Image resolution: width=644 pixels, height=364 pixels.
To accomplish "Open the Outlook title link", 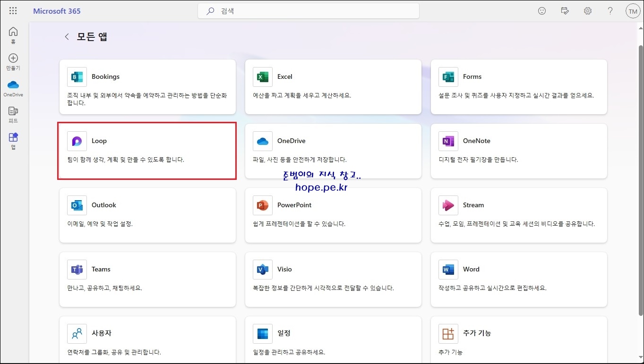I will 104,205.
